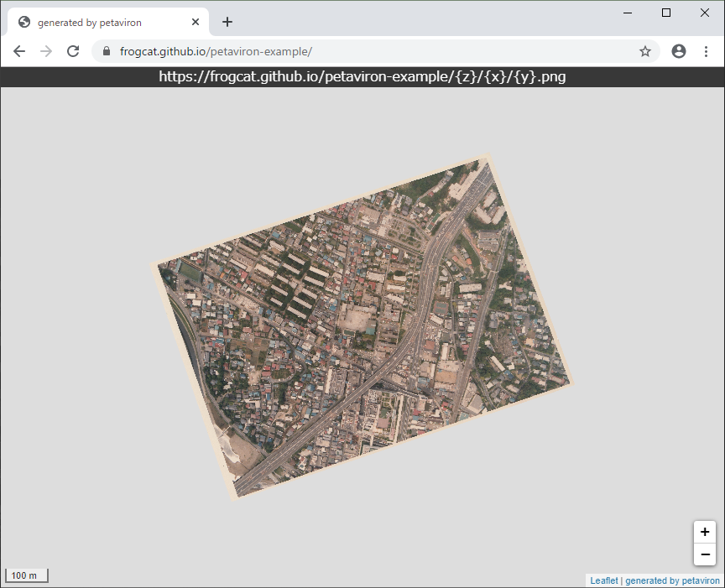Maximize the Chrome window
This screenshot has width=725, height=588.
pyautogui.click(x=665, y=13)
